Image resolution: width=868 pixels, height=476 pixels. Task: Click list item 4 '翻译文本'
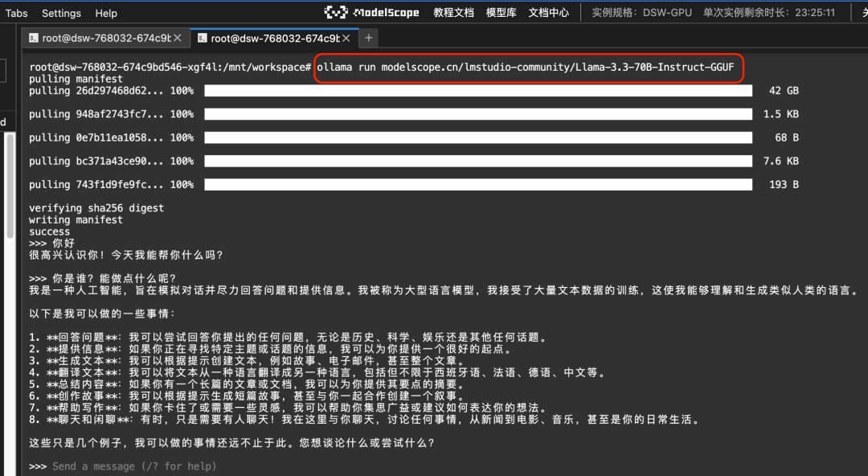[x=317, y=372]
